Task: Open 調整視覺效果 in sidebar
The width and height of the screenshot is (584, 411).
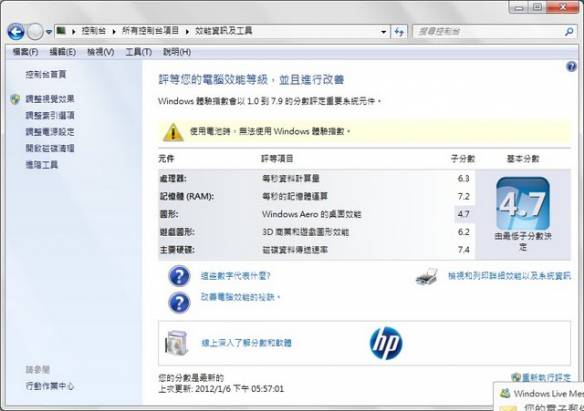Action: (50, 99)
